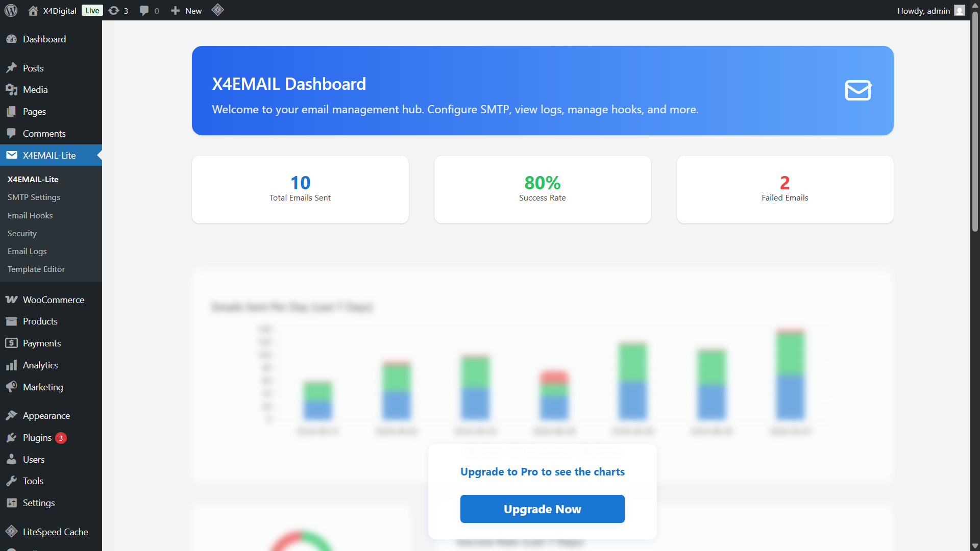Open the Template Editor submenu item

click(36, 269)
